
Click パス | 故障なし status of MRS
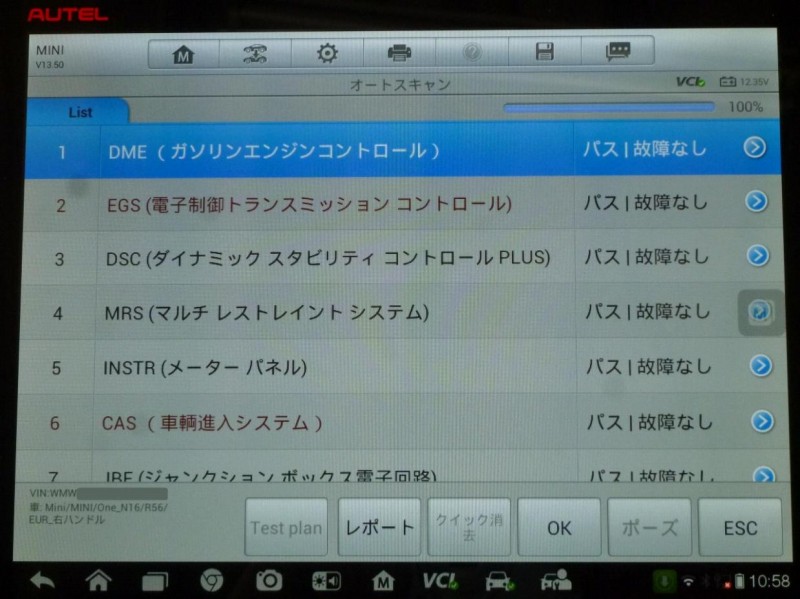point(648,311)
